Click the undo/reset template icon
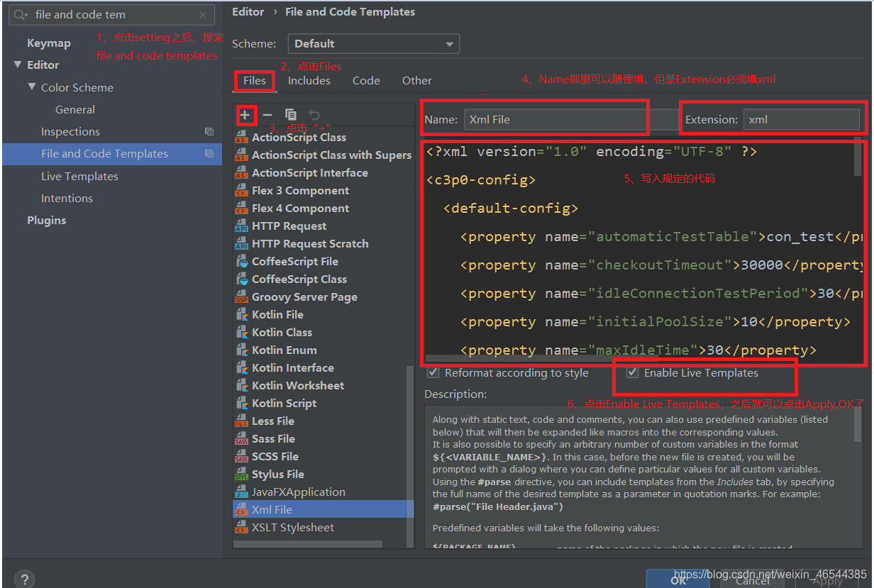The height and width of the screenshot is (588, 874). tap(314, 114)
